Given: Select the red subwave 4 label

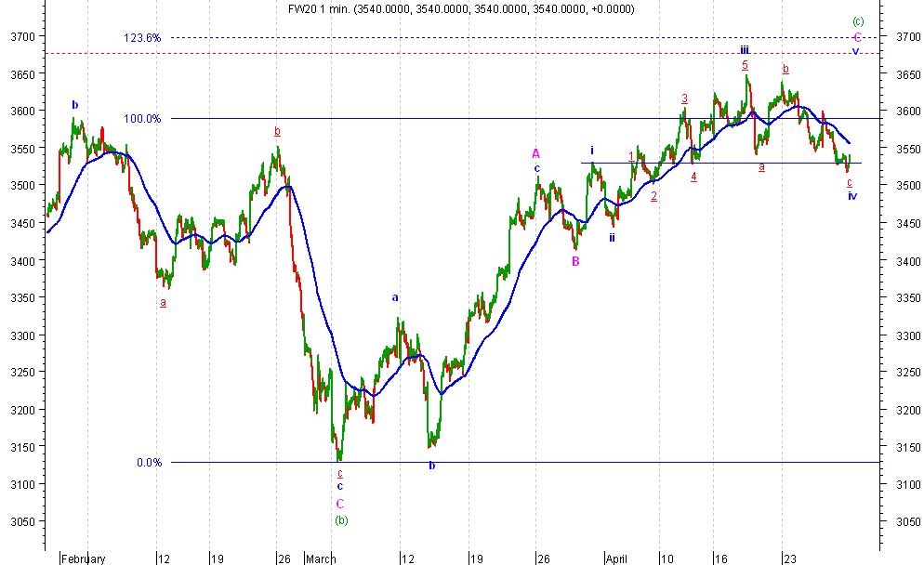Looking at the screenshot, I should [694, 177].
